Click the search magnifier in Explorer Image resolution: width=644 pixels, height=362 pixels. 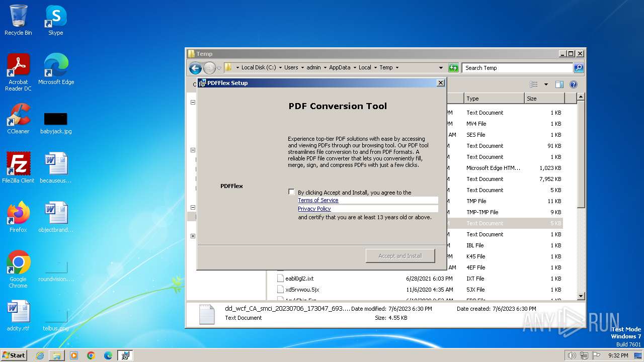click(x=579, y=68)
